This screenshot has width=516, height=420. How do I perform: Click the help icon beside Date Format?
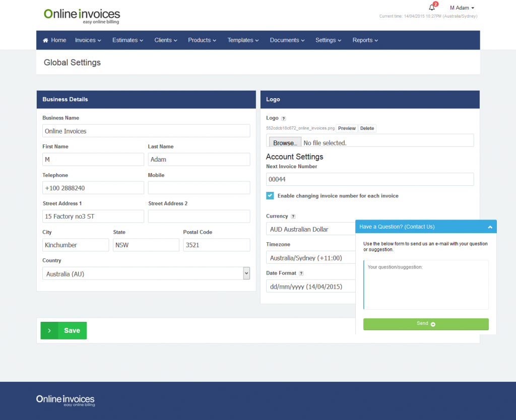pyautogui.click(x=301, y=273)
